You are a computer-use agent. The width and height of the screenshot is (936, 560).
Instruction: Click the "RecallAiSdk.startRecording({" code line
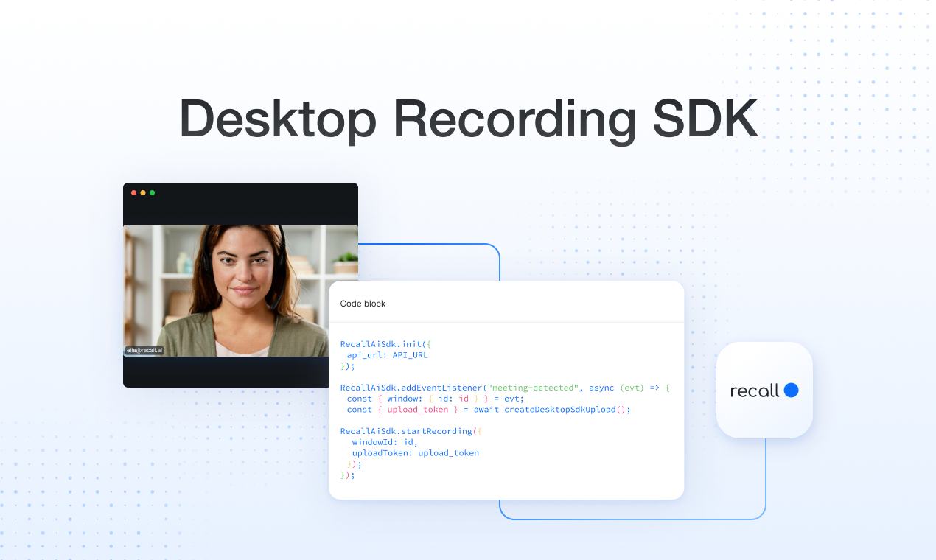[x=411, y=431]
